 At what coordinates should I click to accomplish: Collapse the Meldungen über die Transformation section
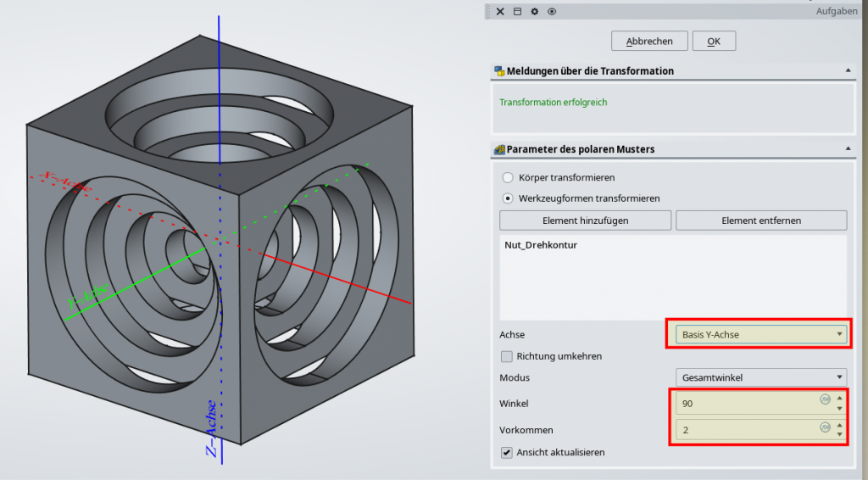point(848,71)
